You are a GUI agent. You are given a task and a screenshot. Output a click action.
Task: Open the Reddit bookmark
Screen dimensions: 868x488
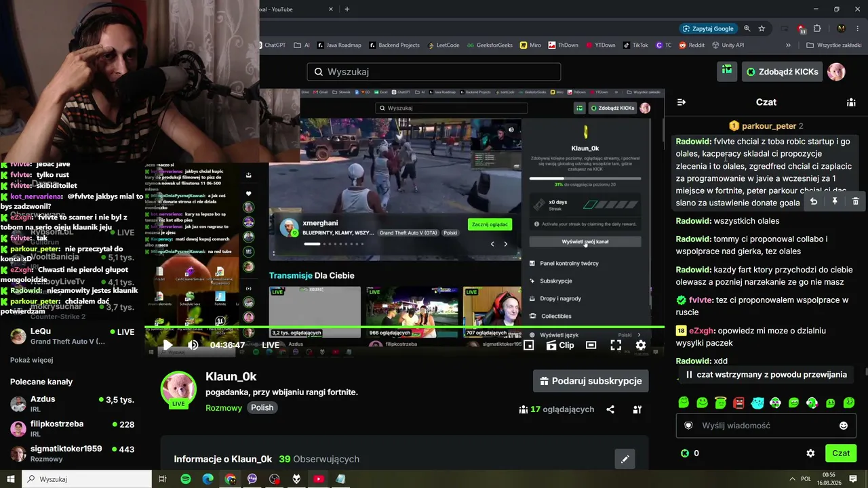pos(692,45)
